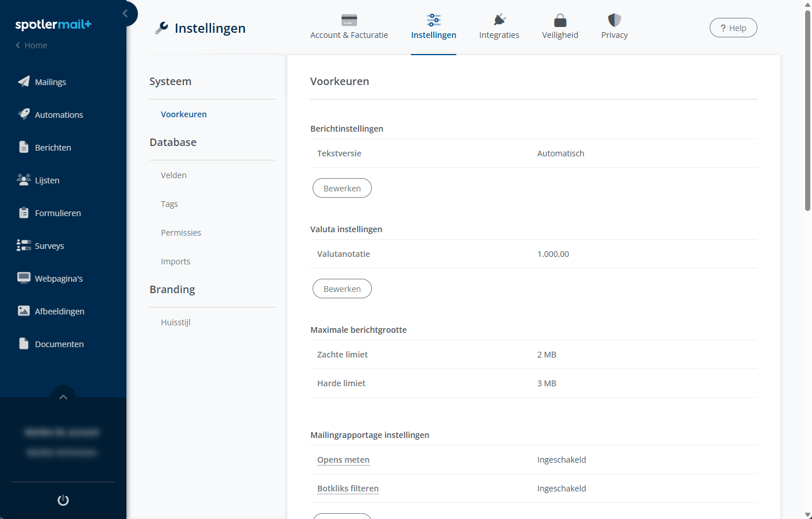Click the Tekstversie row label

pyautogui.click(x=339, y=153)
